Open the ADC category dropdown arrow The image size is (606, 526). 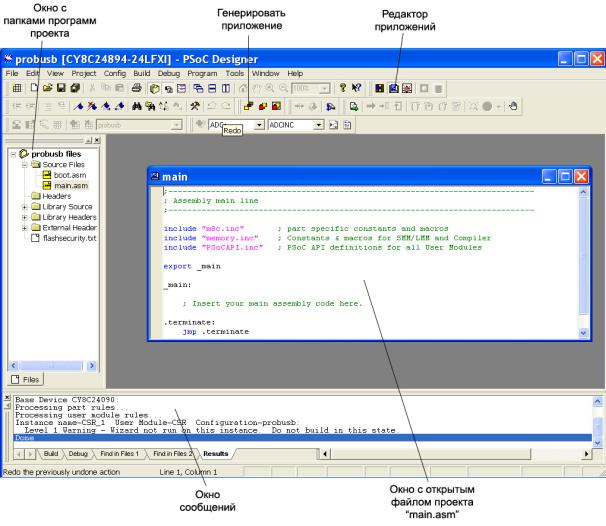click(x=259, y=125)
